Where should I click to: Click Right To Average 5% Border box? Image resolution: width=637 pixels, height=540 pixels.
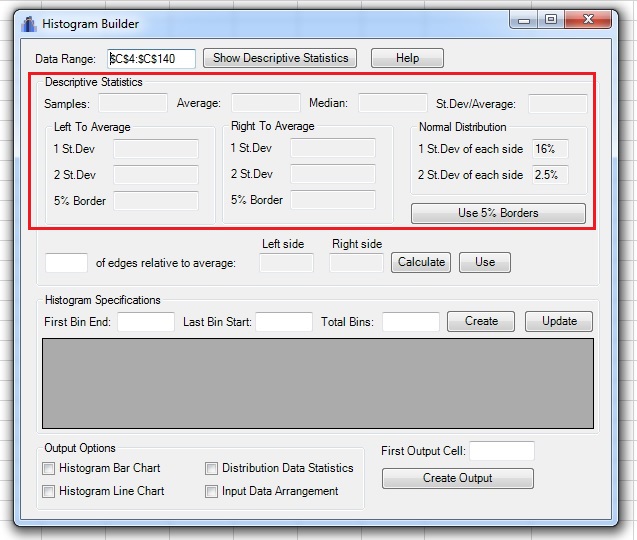333,200
